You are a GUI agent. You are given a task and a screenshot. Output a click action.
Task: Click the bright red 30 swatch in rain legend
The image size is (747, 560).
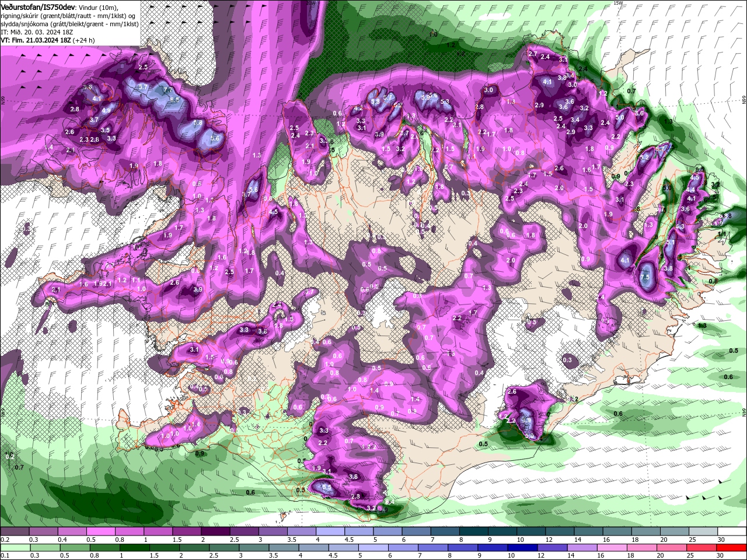[x=731, y=548]
